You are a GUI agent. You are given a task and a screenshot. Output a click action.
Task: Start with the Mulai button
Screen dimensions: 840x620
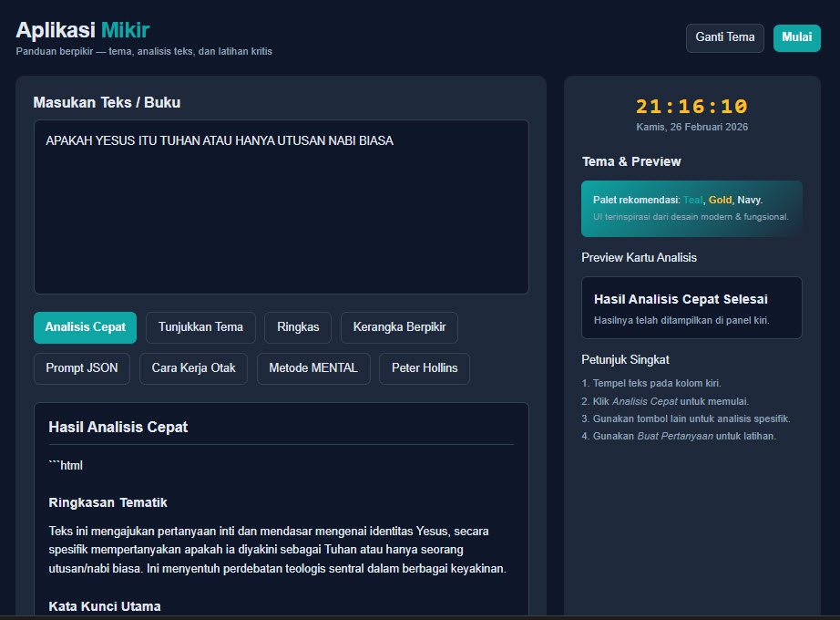pos(796,38)
